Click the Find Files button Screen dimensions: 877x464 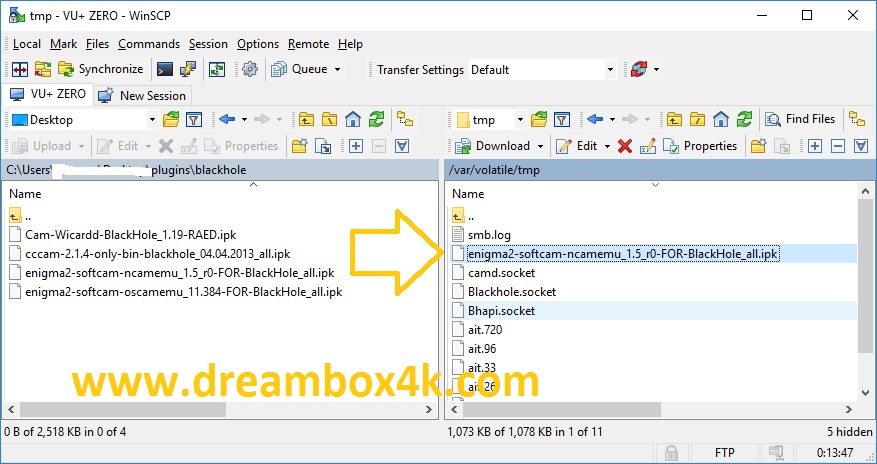click(800, 119)
